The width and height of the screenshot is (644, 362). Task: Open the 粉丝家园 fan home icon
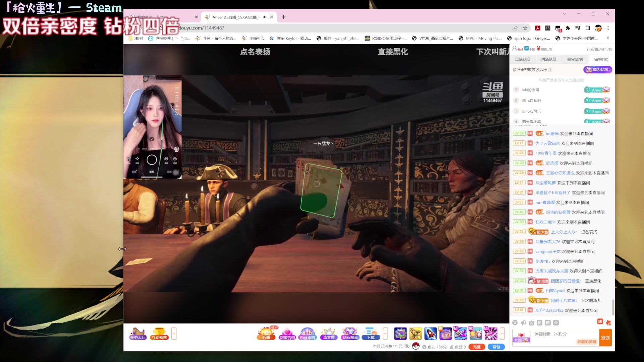pos(308,334)
